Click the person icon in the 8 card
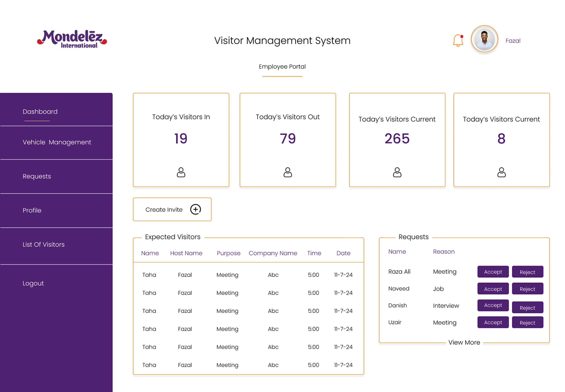The width and height of the screenshot is (565, 392). click(502, 172)
